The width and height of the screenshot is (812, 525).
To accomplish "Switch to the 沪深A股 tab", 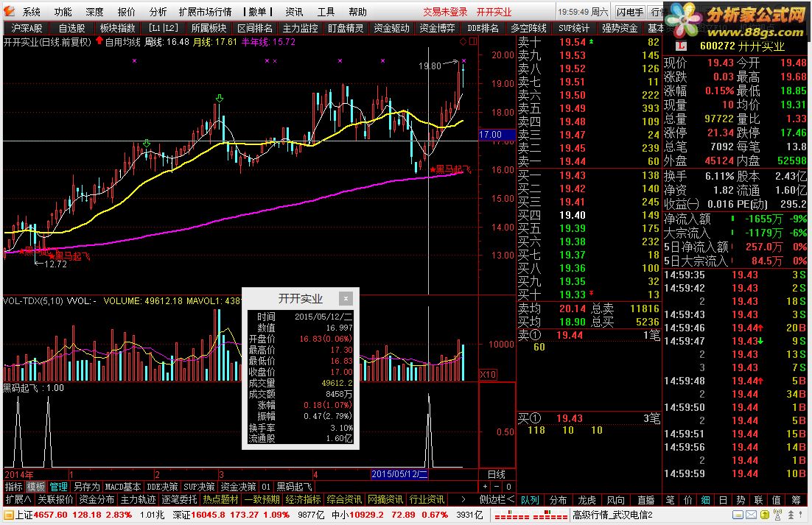I will (x=27, y=29).
